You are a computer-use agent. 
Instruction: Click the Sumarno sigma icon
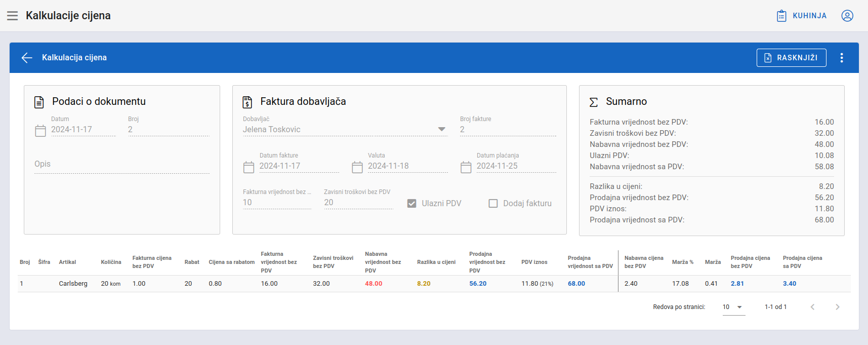point(594,102)
